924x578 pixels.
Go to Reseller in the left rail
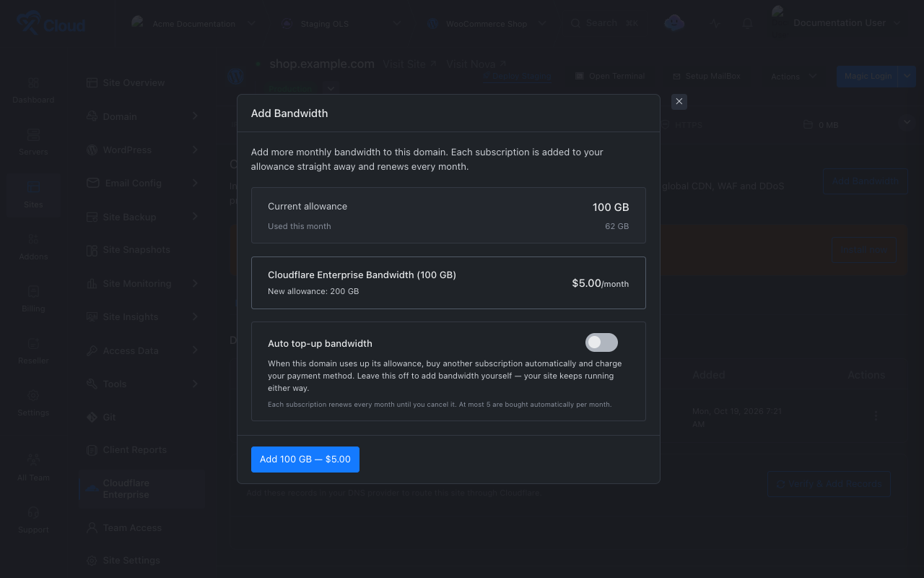point(33,350)
